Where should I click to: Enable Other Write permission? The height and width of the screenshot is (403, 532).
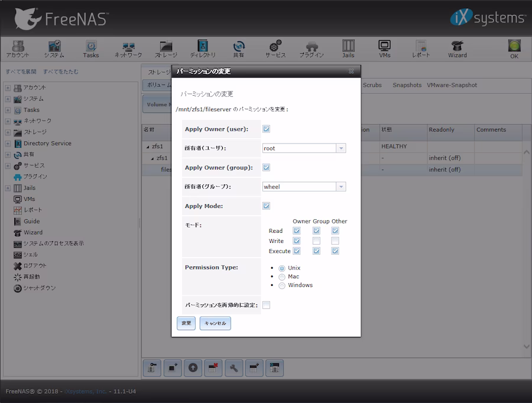click(x=335, y=241)
